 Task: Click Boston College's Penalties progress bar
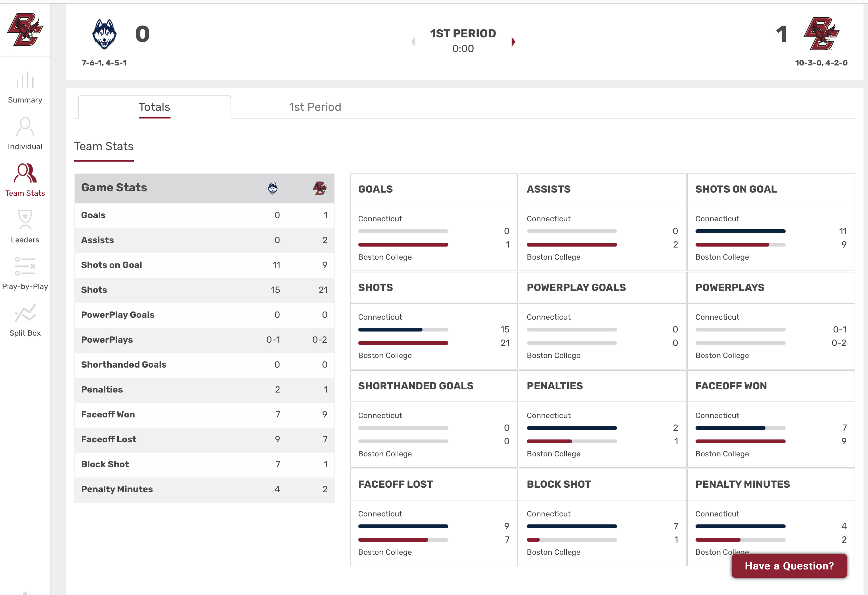click(571, 441)
